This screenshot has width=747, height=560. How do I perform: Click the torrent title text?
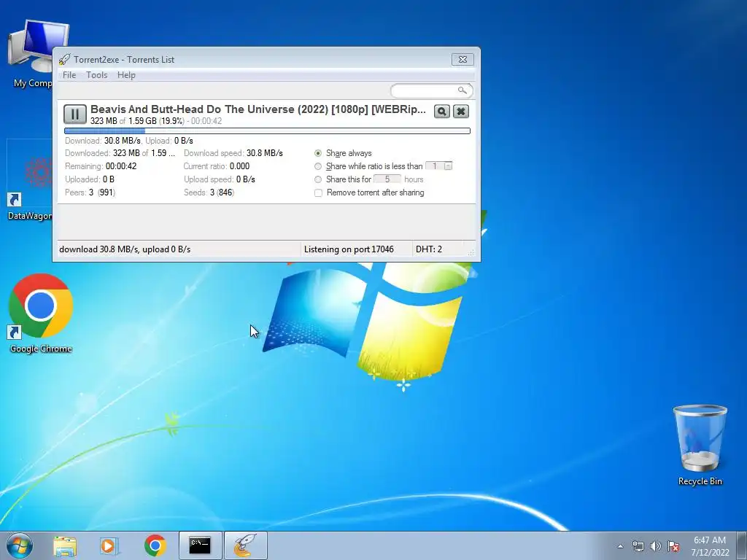[x=258, y=109]
